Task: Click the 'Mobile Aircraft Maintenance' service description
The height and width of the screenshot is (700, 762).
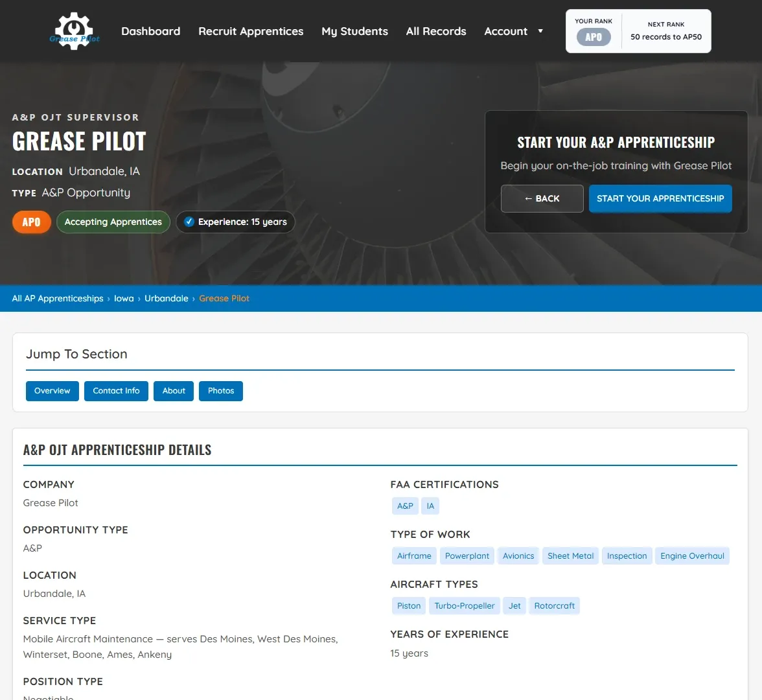Action: [180, 647]
